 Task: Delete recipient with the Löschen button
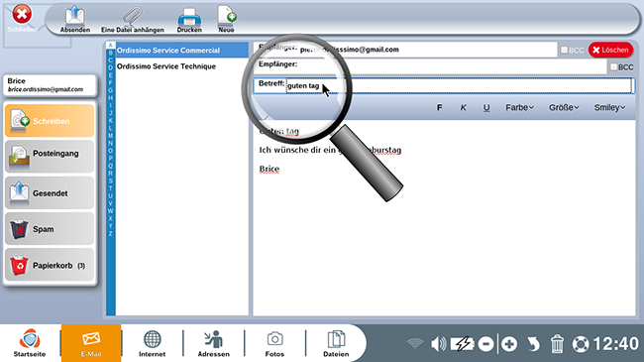coord(610,50)
